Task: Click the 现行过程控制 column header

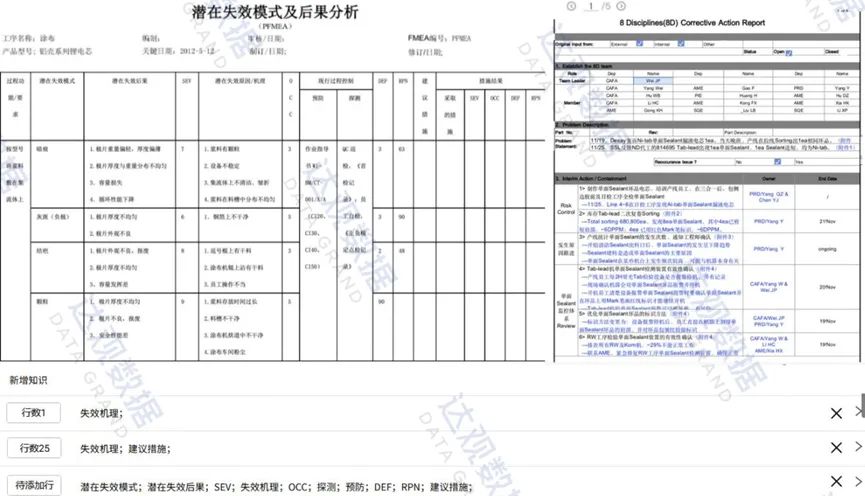Action: [x=336, y=81]
